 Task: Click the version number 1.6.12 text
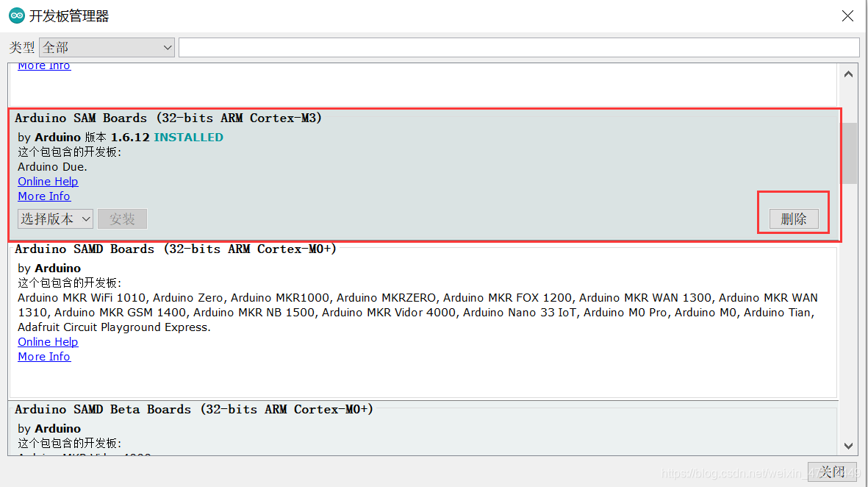click(130, 137)
